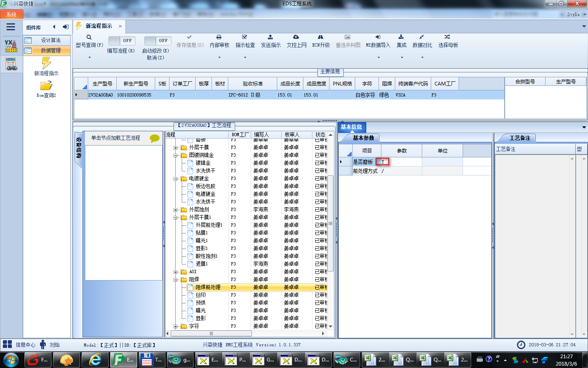Expand the 外层蚀刻 tree node
The height and width of the screenshot is (368, 588).
coord(176,210)
